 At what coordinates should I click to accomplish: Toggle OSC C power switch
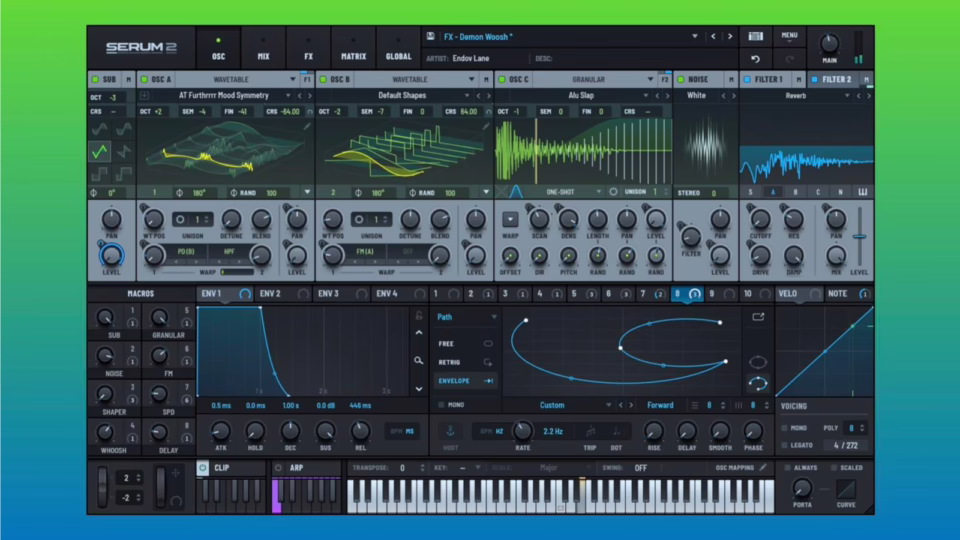click(502, 80)
